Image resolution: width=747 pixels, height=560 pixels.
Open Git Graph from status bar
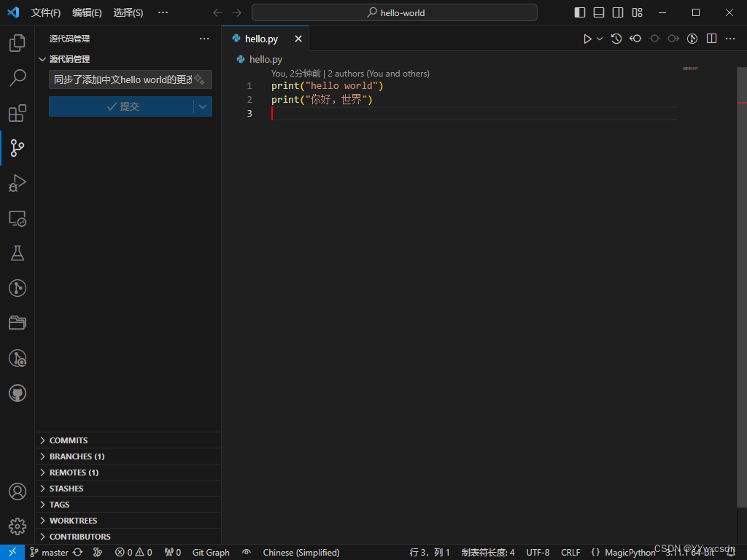(x=211, y=553)
